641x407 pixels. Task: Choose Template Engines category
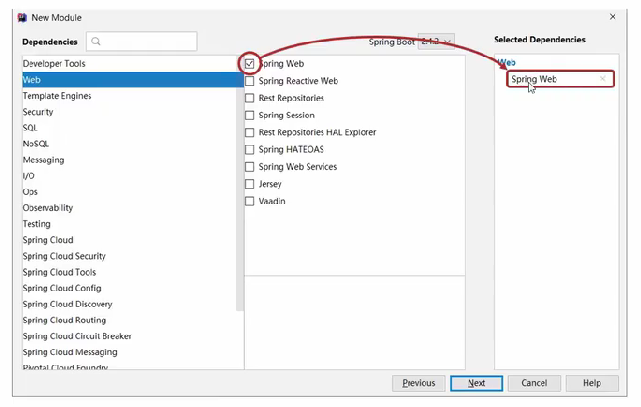point(131,96)
